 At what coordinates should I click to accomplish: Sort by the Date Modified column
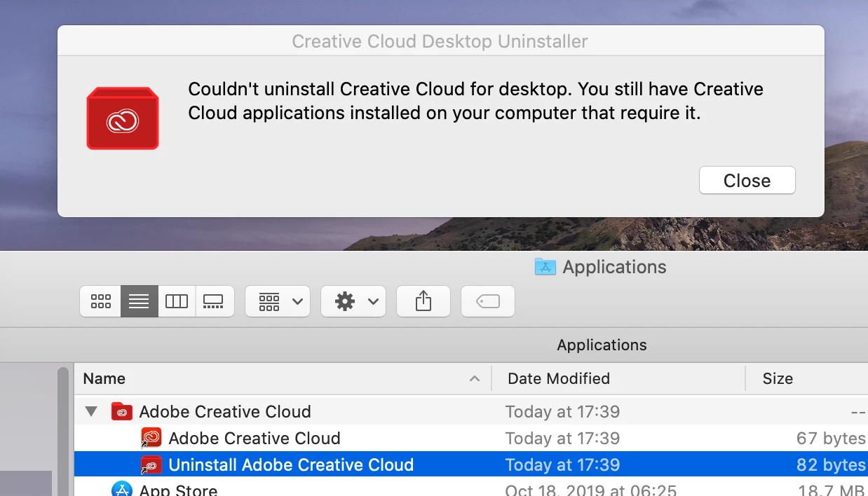click(x=618, y=378)
